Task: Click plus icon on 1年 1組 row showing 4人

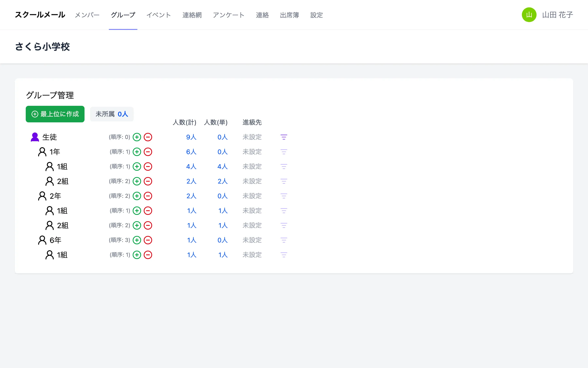Action: click(x=137, y=167)
